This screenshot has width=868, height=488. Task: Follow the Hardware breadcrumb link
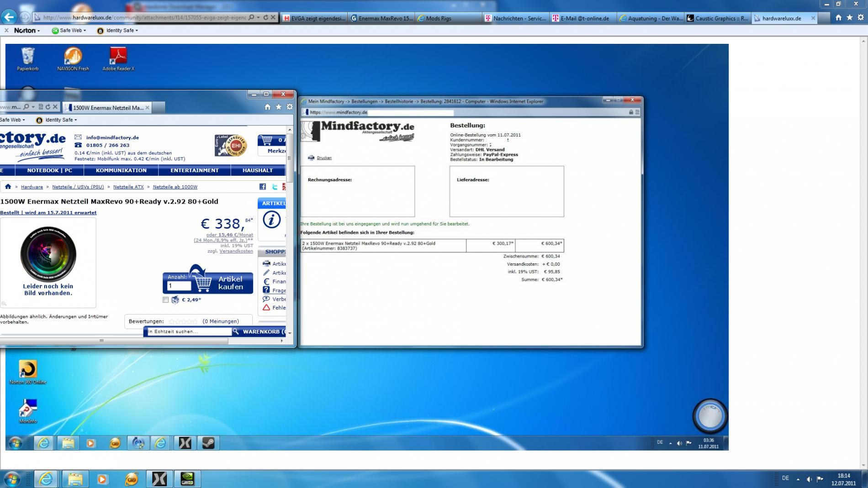point(32,187)
